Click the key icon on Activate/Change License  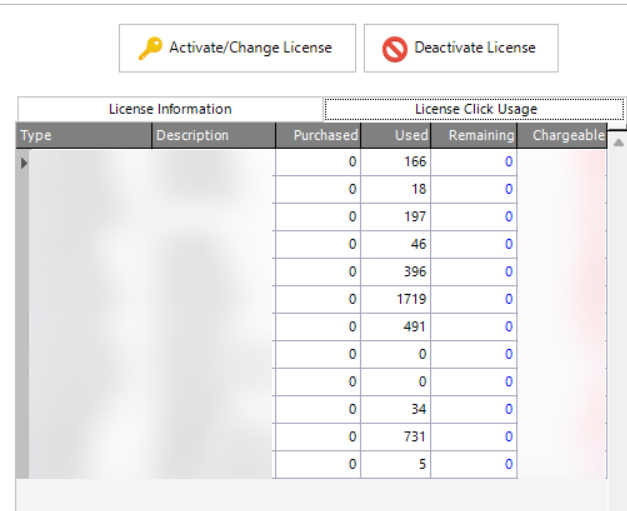click(149, 48)
